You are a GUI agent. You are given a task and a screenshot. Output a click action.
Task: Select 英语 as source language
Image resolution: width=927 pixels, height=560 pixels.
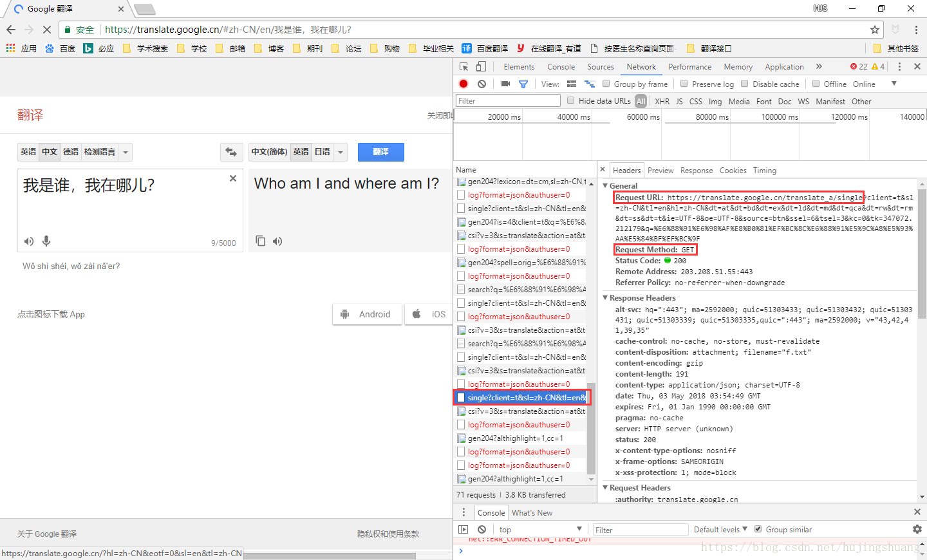(x=28, y=152)
